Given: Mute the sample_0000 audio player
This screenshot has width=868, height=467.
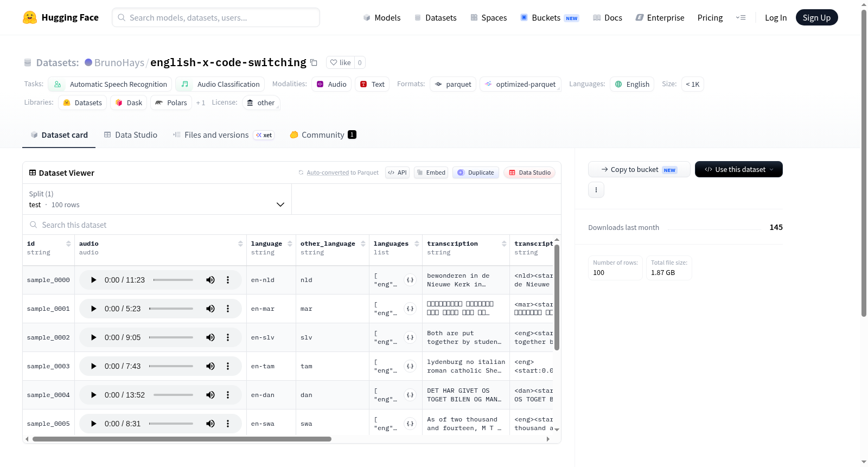Looking at the screenshot, I should [210, 280].
